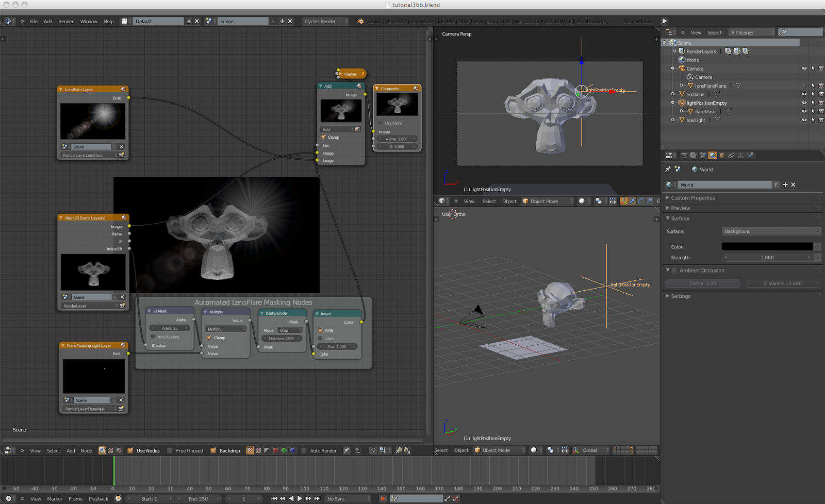Open the Render menu in top bar
Image resolution: width=825 pixels, height=504 pixels.
coord(66,22)
